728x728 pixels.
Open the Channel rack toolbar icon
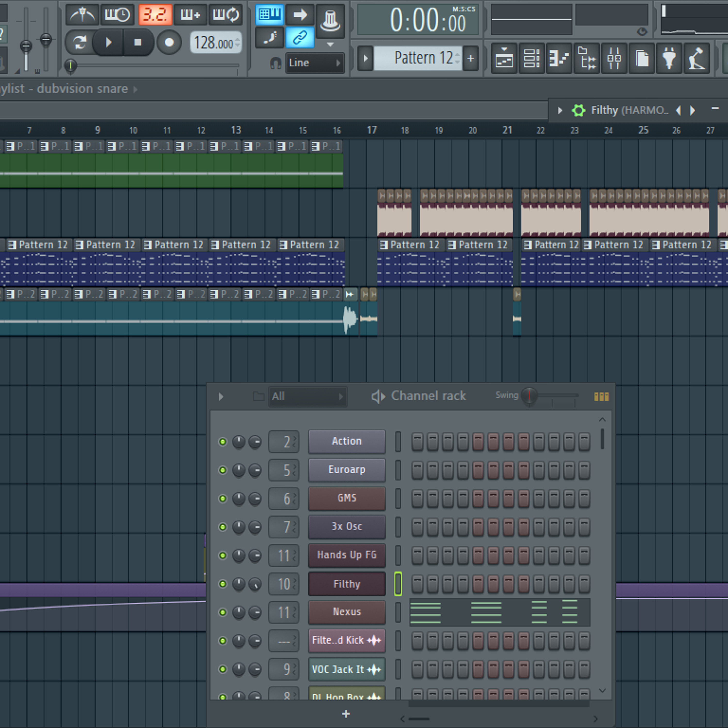pyautogui.click(x=532, y=58)
